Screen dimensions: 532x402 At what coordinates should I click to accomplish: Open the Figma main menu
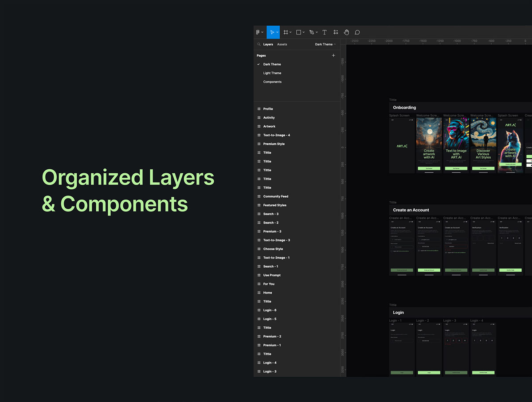point(258,32)
